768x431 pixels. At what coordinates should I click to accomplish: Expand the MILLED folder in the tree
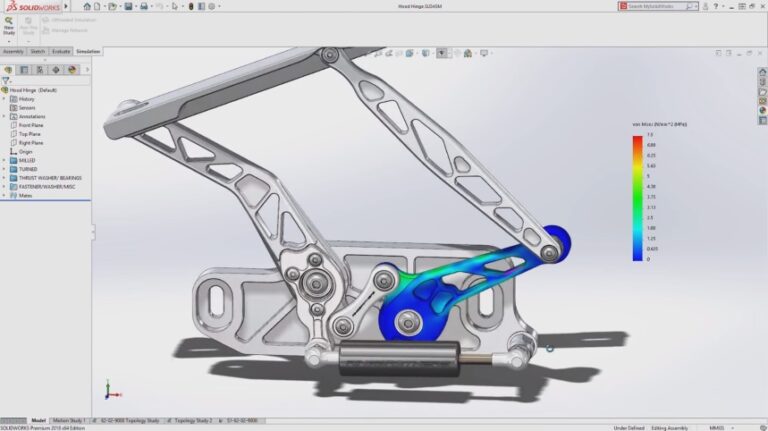(4, 160)
